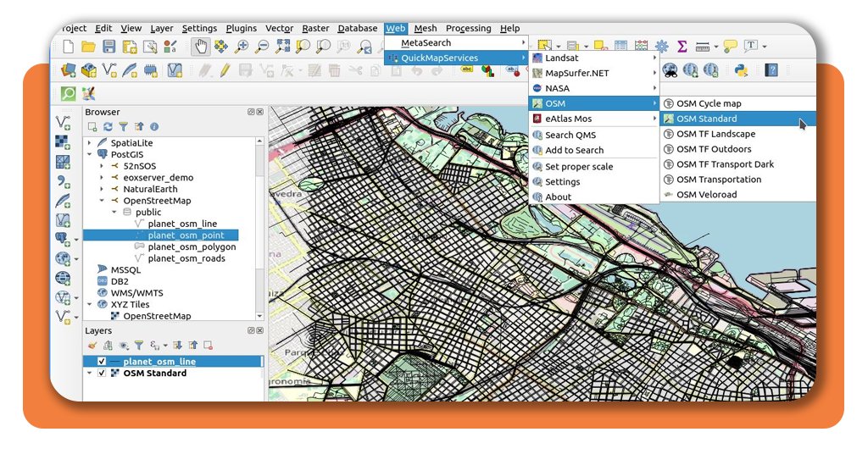The height and width of the screenshot is (454, 868).
Task: Click Search QMS menu entry
Action: (x=594, y=135)
